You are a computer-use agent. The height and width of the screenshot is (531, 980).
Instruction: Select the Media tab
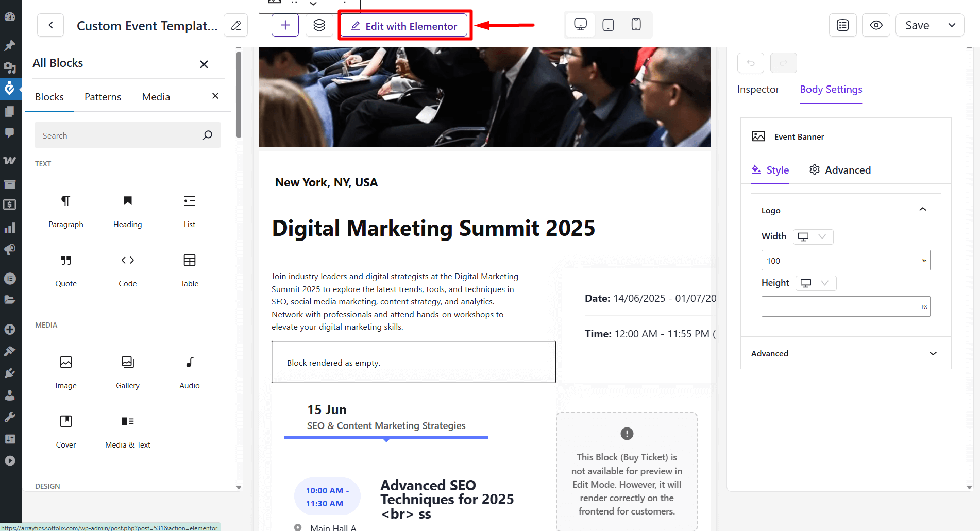[x=156, y=97]
